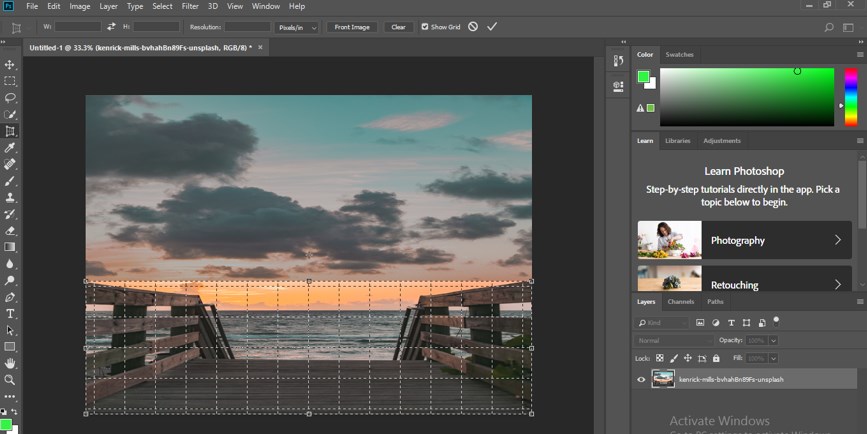The width and height of the screenshot is (867, 434).
Task: Open the workspace switcher icon
Action: [848, 27]
